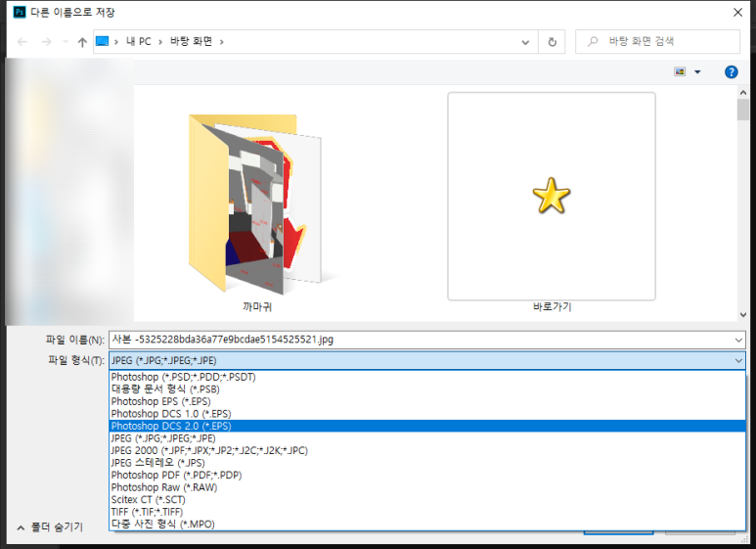
Task: Click the file list scroll down arrow
Action: coord(743,314)
